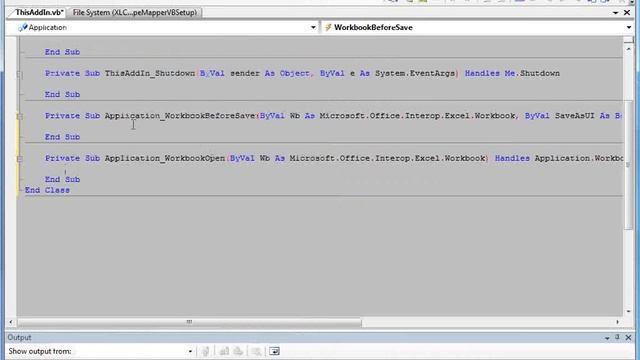This screenshot has height=360, width=640.
Task: Click the Go to Next Message output icon
Action: [238, 351]
